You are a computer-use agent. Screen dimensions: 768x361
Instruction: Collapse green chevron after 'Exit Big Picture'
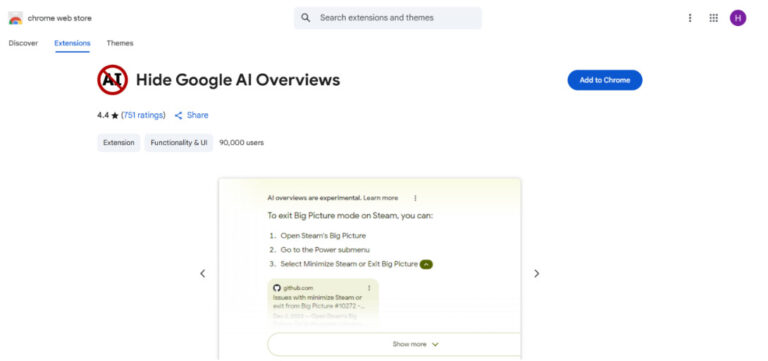pyautogui.click(x=426, y=264)
